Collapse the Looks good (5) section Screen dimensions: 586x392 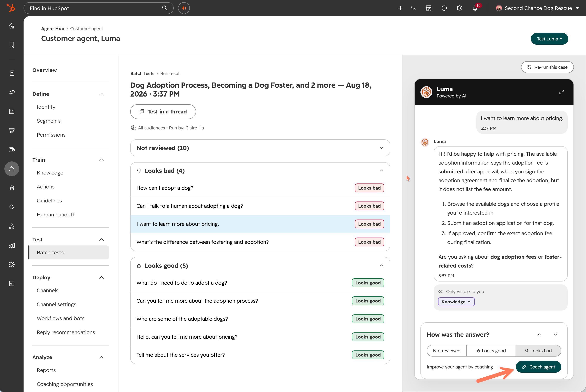(x=260, y=266)
